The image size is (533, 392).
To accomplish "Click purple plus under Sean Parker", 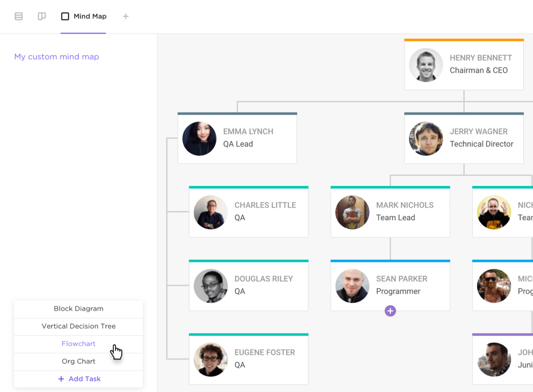I will pos(390,311).
